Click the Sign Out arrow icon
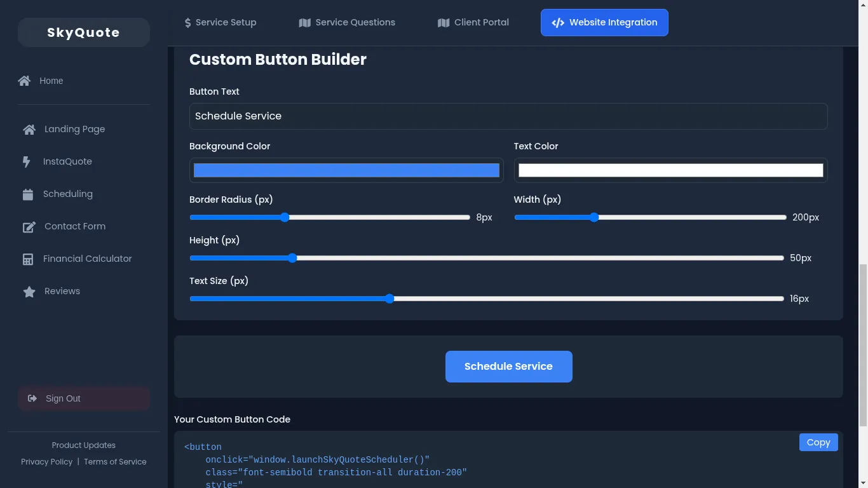Viewport: 868px width, 488px height. [x=32, y=398]
